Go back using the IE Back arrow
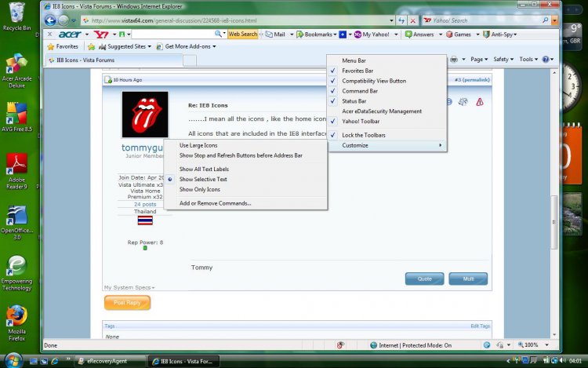588x368 pixels. (x=50, y=20)
